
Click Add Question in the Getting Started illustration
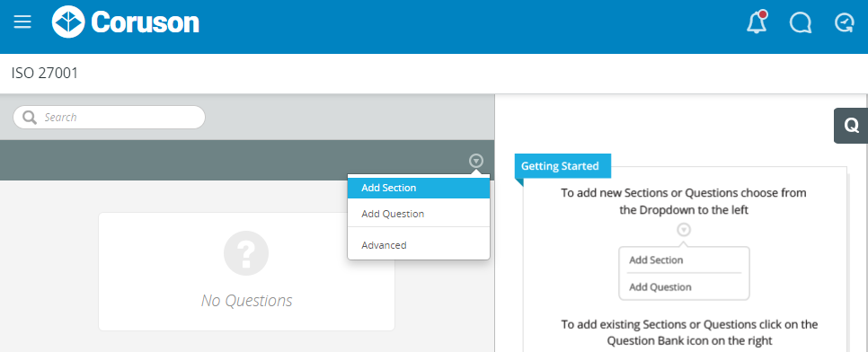coord(660,286)
